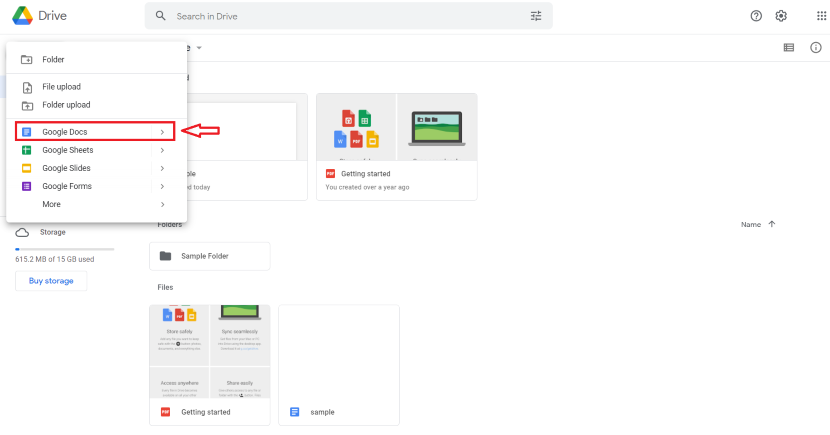Choose File upload from the menu
Screen dimensions: 830x435
[x=96, y=87]
